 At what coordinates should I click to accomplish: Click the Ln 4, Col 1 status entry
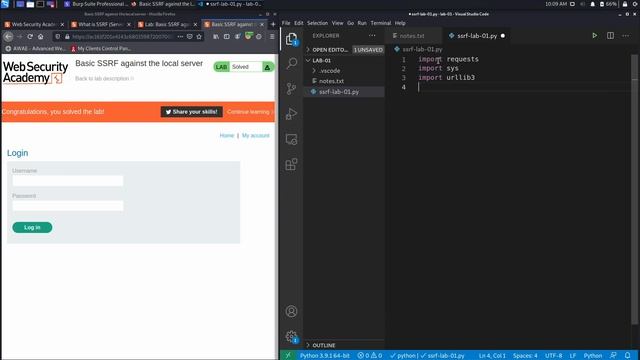(492, 356)
